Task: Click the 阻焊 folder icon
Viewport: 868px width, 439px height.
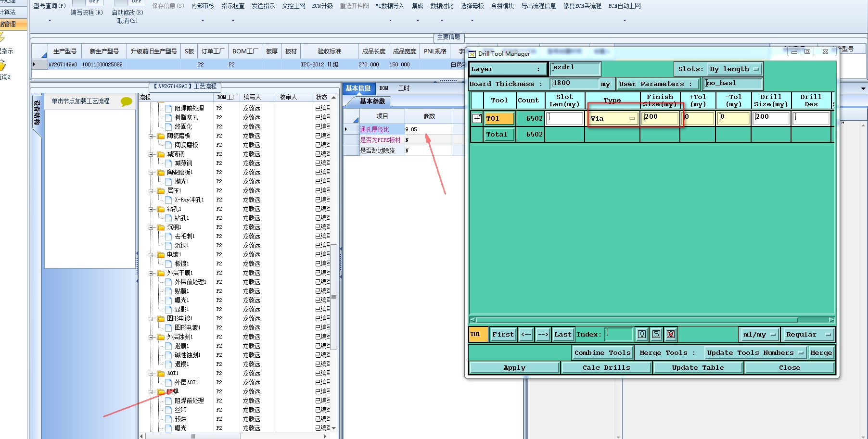Action: click(161, 392)
